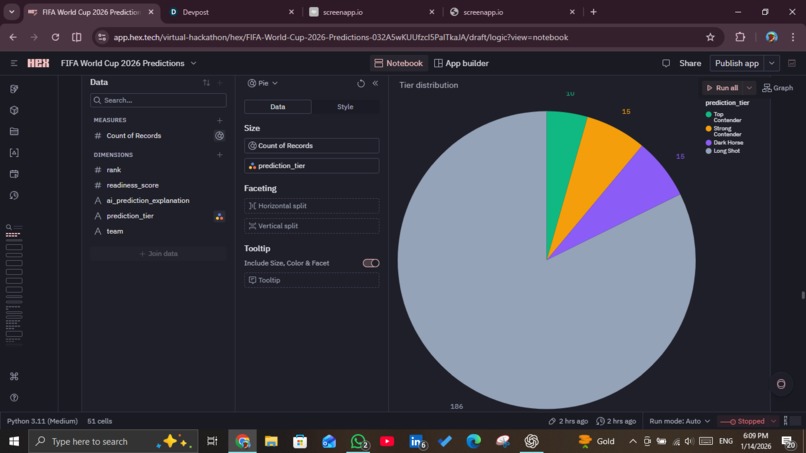
Task: Open Chrome extensions puzzle icon
Action: pyautogui.click(x=740, y=37)
